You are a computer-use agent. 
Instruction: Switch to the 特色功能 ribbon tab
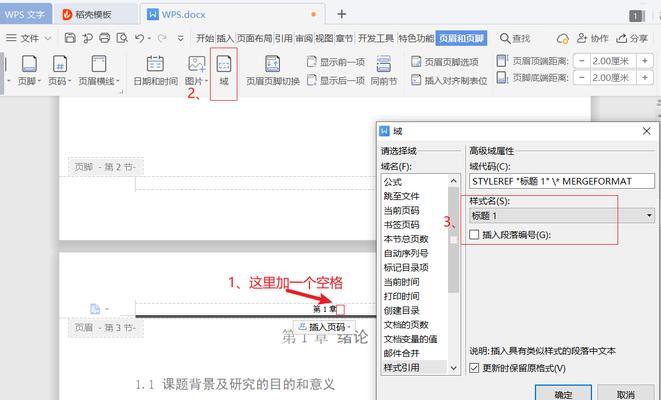416,38
